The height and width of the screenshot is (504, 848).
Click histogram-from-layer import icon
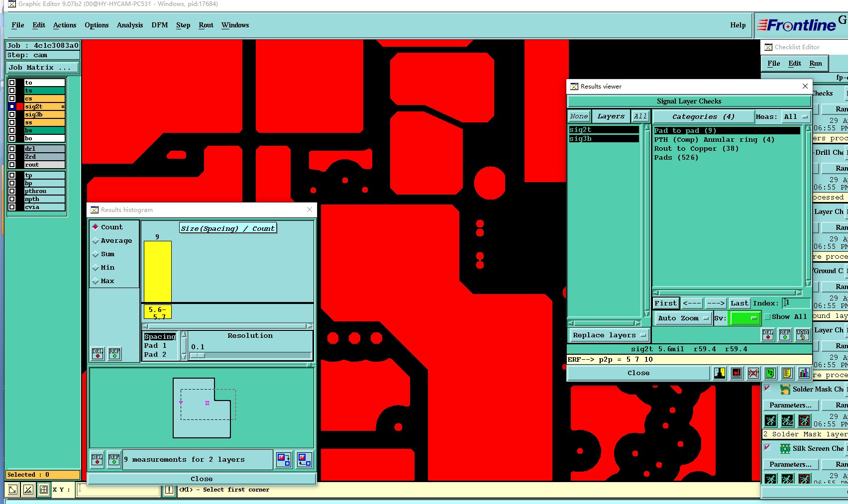[x=305, y=460]
